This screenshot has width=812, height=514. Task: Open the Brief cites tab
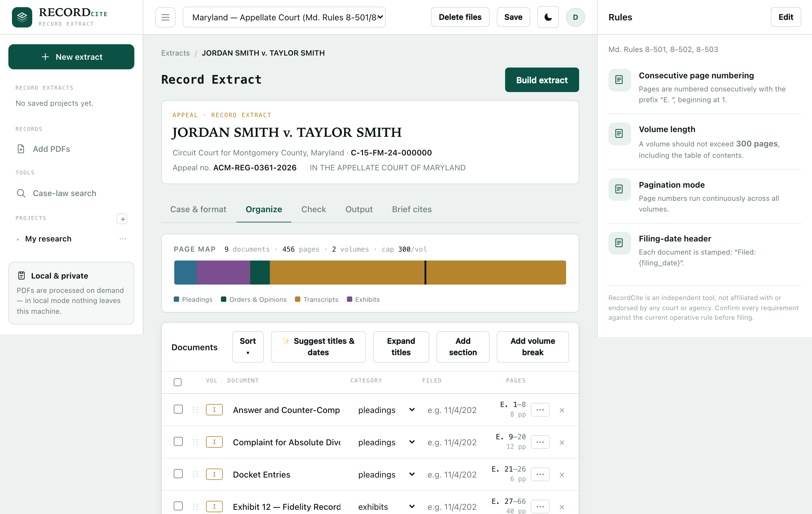pos(412,209)
